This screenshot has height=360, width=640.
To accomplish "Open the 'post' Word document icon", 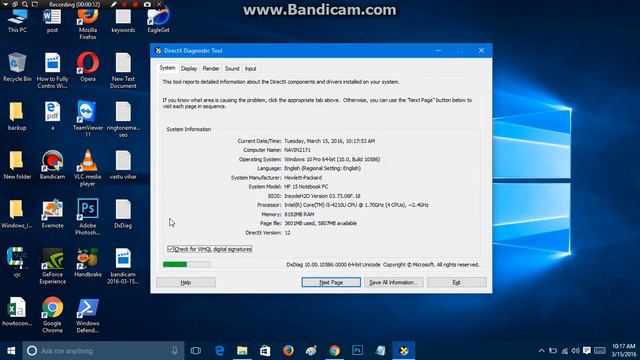I will pyautogui.click(x=52, y=21).
